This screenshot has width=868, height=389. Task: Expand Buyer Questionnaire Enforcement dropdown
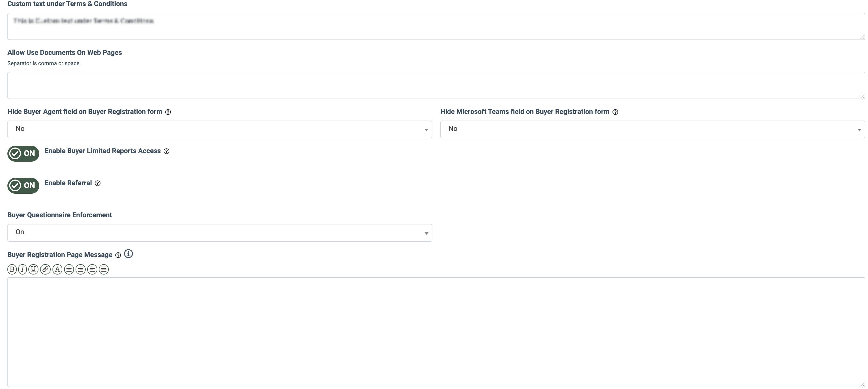pyautogui.click(x=220, y=233)
